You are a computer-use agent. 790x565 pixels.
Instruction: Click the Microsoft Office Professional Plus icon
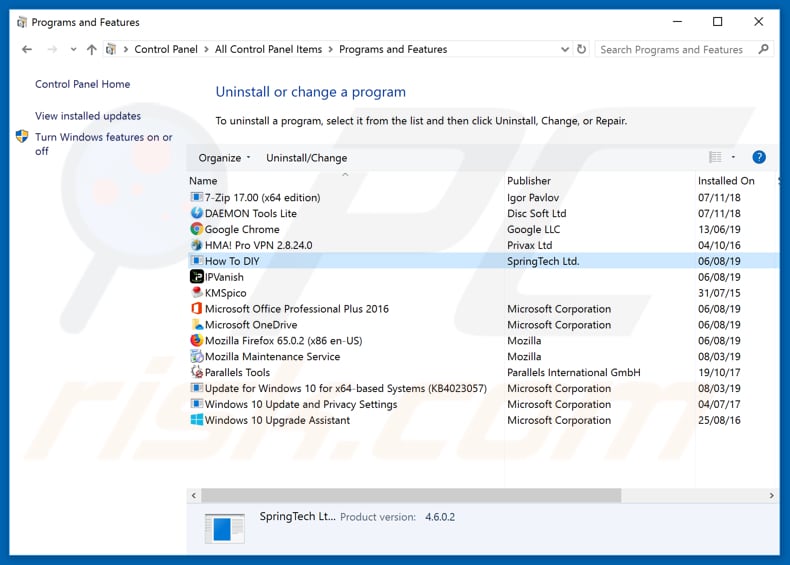196,308
